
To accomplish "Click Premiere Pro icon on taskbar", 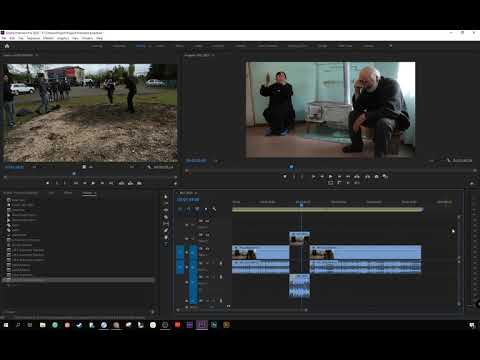I will [x=202, y=325].
